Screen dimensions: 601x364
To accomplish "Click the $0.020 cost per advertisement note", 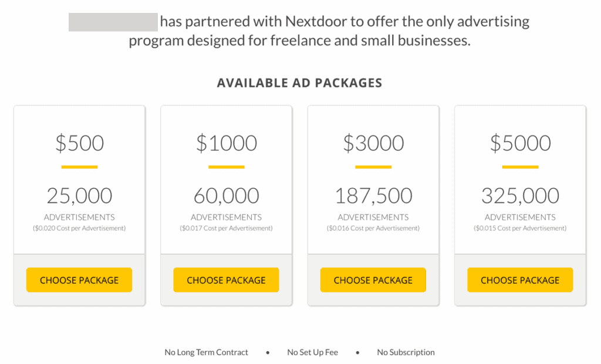I will (79, 228).
